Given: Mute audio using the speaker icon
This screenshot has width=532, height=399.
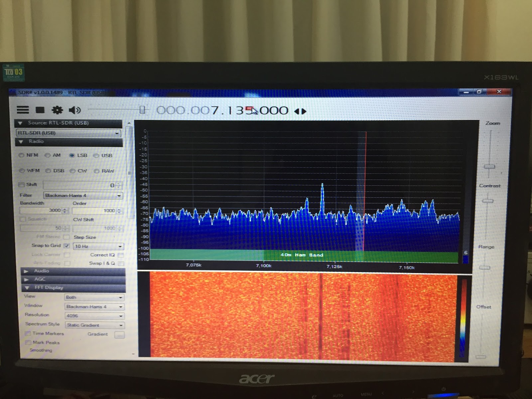Looking at the screenshot, I should 75,109.
